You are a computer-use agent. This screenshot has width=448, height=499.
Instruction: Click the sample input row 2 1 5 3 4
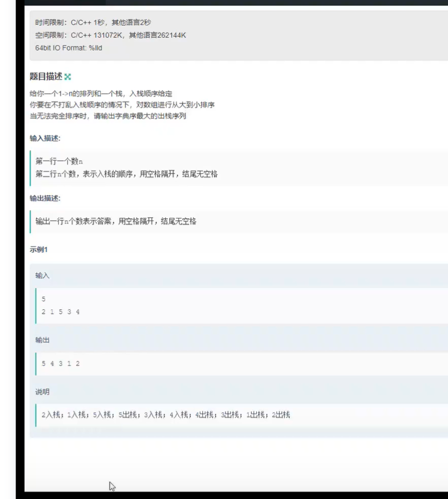click(x=61, y=312)
